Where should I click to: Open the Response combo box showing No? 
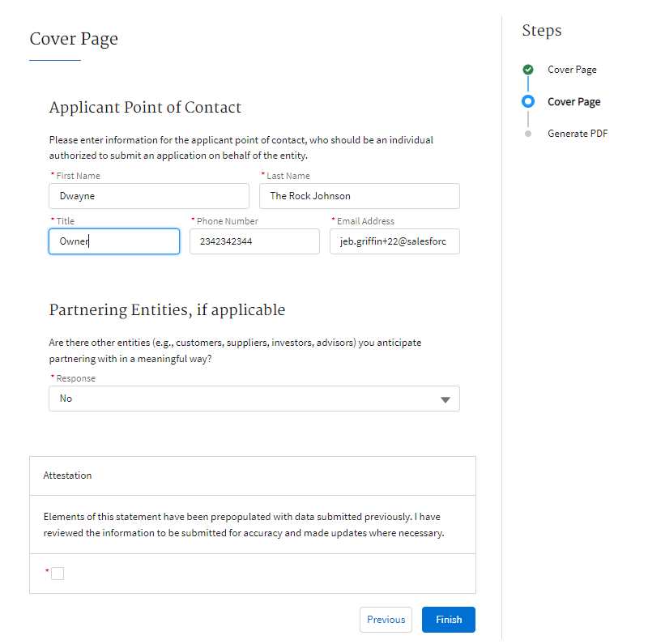coord(243,399)
